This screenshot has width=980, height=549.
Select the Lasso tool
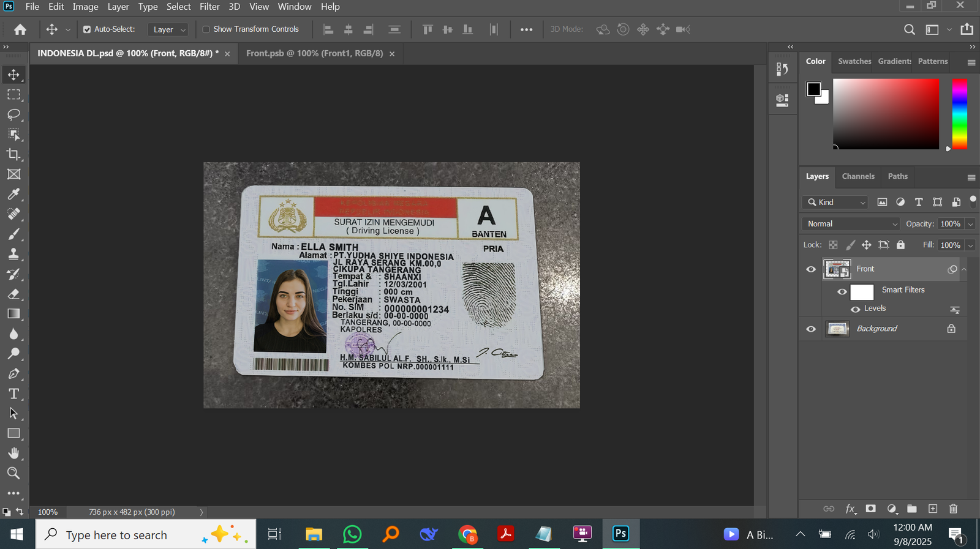pos(13,114)
